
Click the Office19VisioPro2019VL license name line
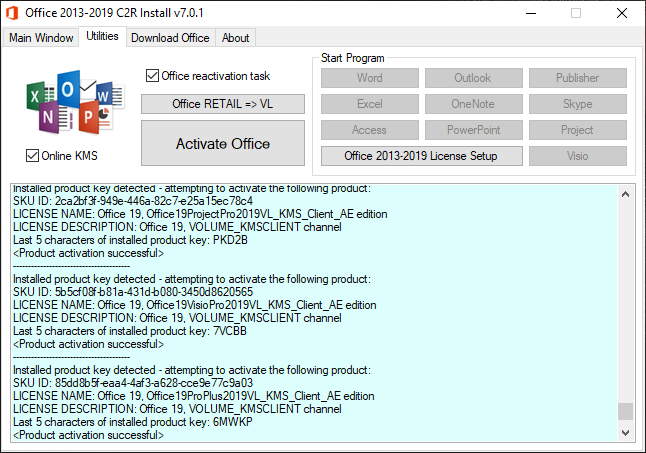(x=195, y=305)
